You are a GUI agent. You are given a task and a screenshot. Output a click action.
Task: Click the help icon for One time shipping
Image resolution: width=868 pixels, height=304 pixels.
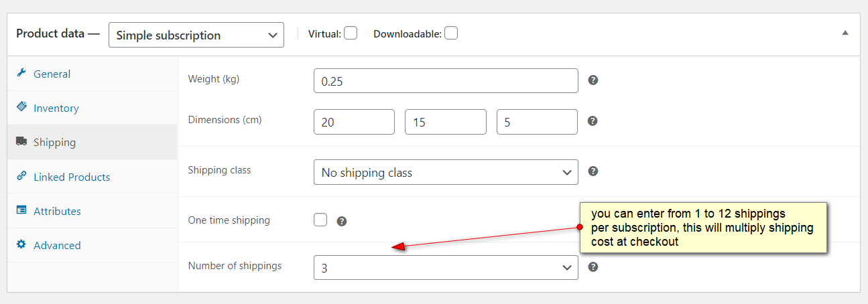pyautogui.click(x=342, y=221)
